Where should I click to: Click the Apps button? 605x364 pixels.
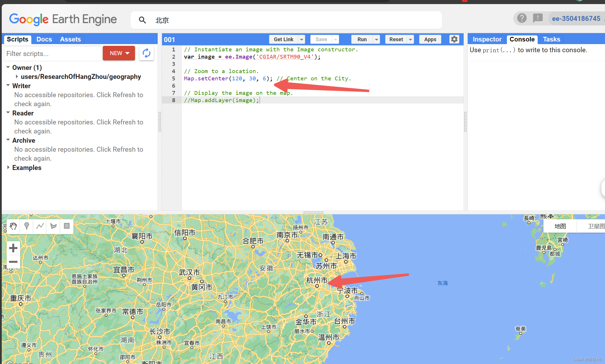pos(430,39)
